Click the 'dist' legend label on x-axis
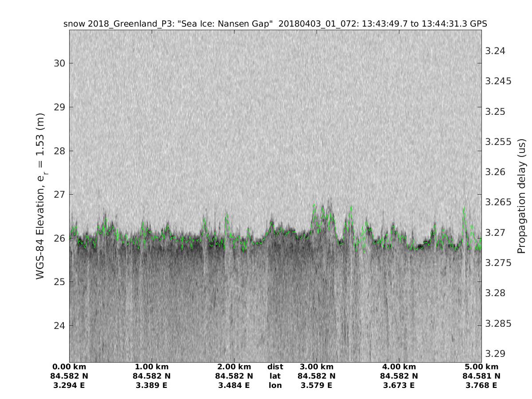 (275, 367)
